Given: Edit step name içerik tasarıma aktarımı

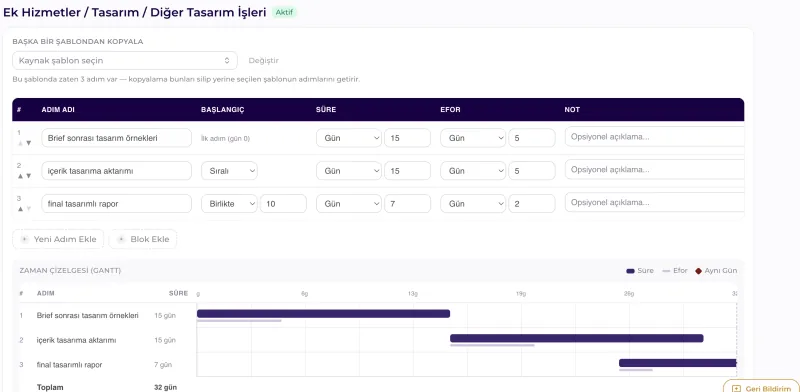Looking at the screenshot, I should tap(116, 171).
